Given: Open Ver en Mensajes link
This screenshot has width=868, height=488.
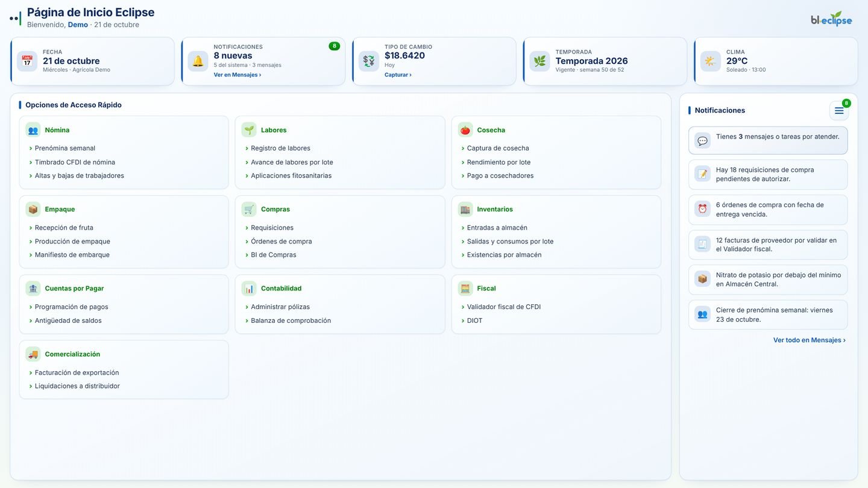Looking at the screenshot, I should 237,75.
